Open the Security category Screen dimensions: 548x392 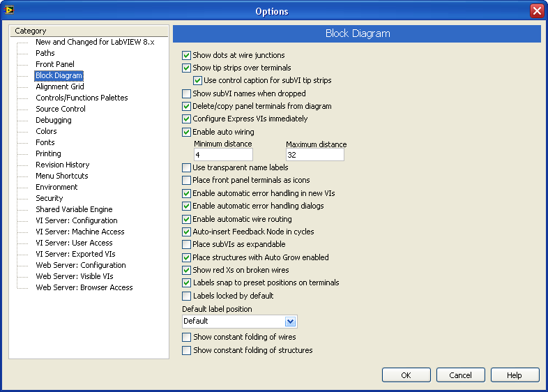pyautogui.click(x=50, y=198)
